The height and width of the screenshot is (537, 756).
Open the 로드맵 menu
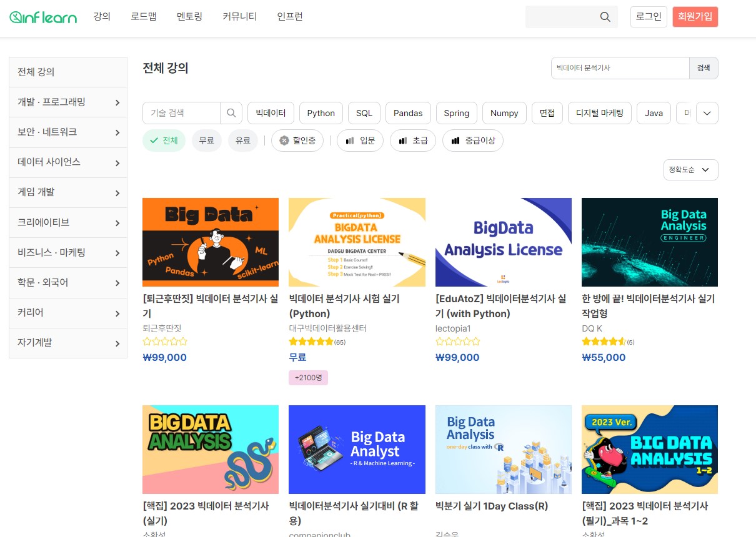tap(144, 17)
